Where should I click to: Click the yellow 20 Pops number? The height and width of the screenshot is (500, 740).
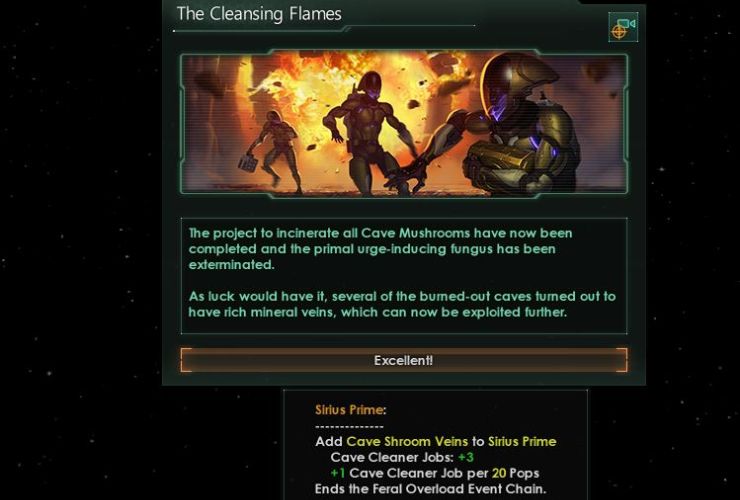499,473
